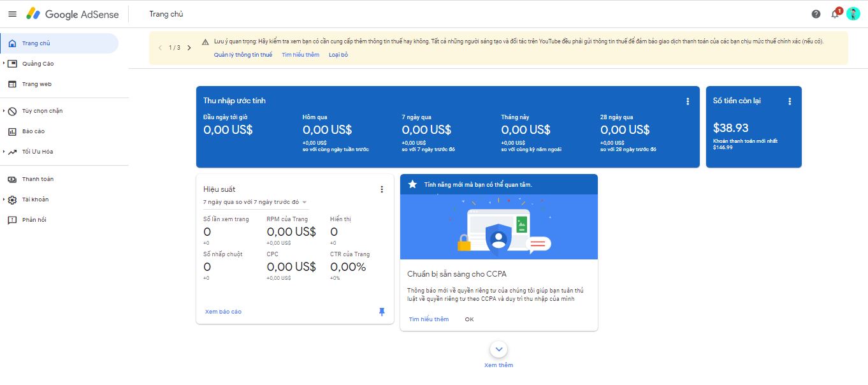868x385 pixels.
Task: Open Báo cáo in sidebar
Action: [x=33, y=131]
